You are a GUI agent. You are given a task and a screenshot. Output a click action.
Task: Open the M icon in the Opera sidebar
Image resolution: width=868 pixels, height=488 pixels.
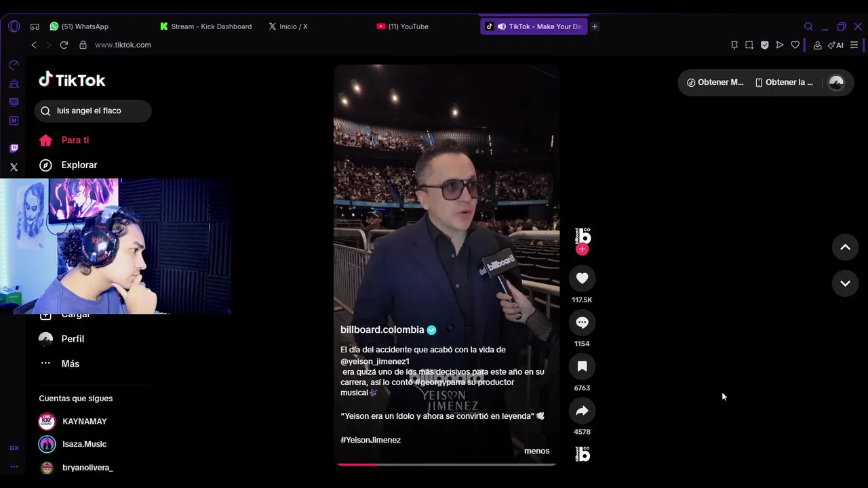[14, 121]
